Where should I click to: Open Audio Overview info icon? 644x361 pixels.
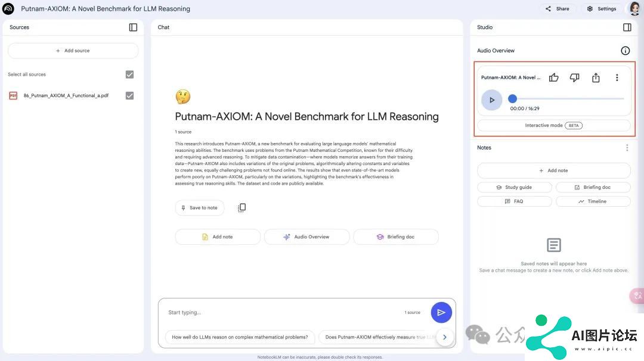click(x=625, y=51)
